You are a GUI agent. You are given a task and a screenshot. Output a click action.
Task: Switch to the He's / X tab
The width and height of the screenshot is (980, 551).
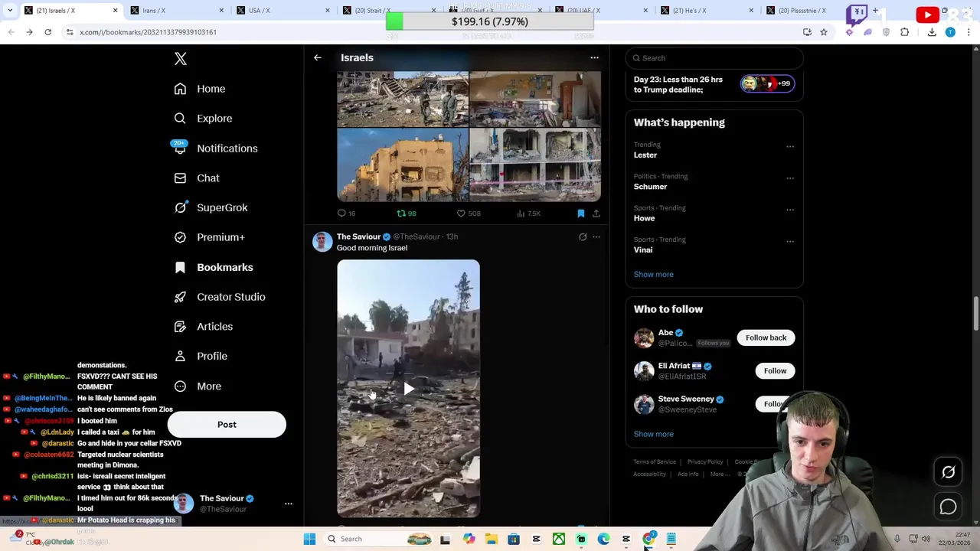click(705, 11)
